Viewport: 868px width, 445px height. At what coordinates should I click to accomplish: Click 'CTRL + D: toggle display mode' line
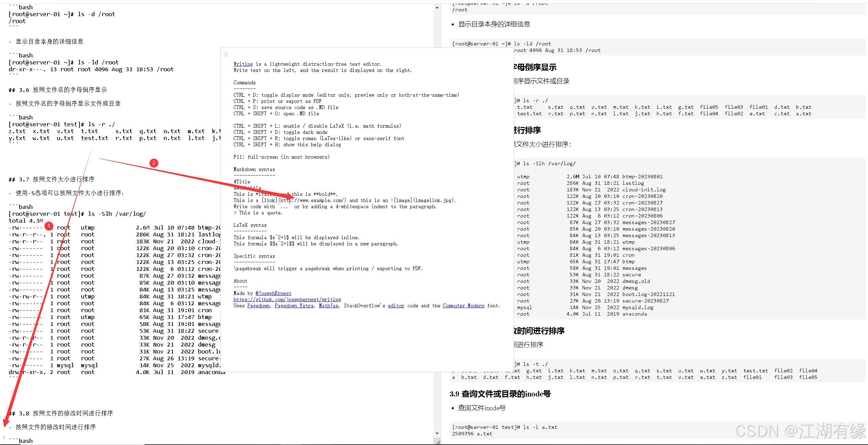346,95
